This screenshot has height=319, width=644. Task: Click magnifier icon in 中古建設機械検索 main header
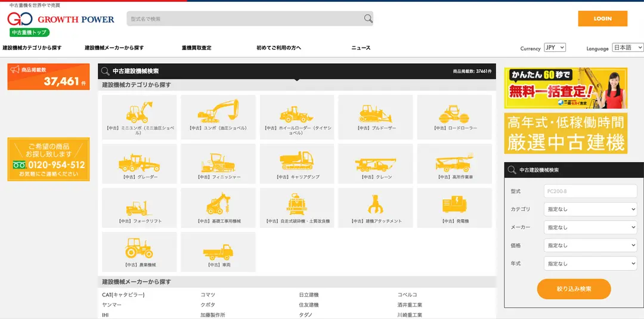click(x=105, y=72)
